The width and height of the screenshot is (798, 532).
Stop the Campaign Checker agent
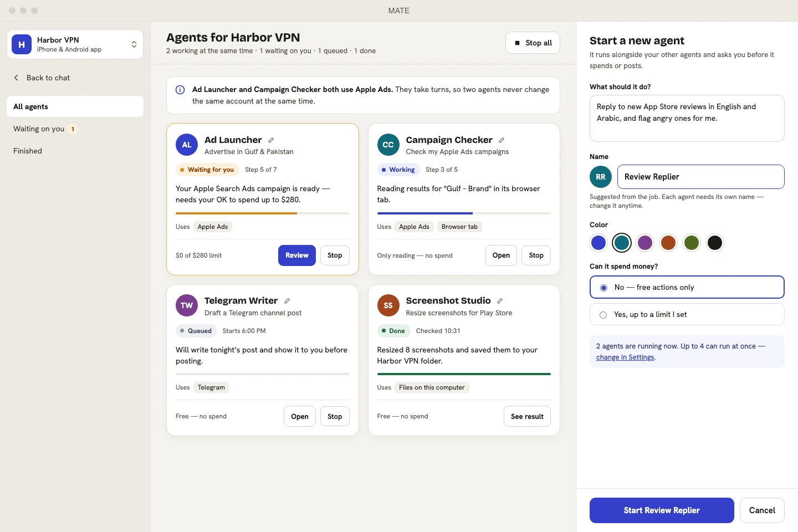(536, 255)
